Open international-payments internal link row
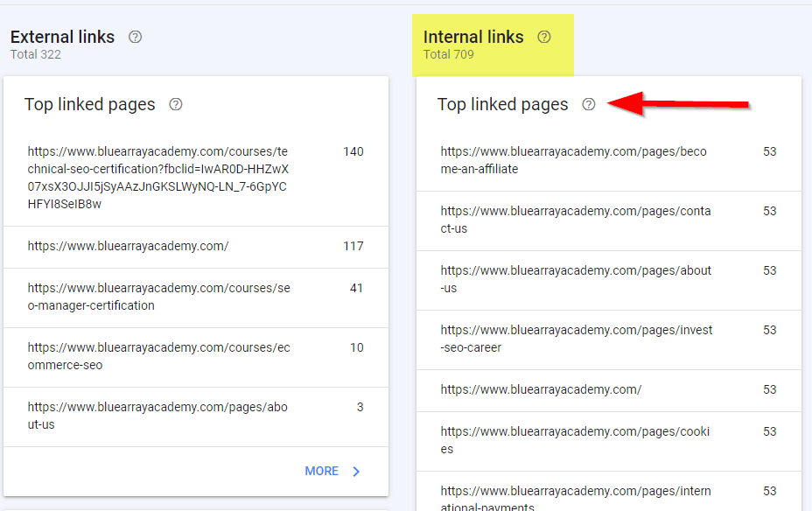The height and width of the screenshot is (511, 812). (x=608, y=492)
